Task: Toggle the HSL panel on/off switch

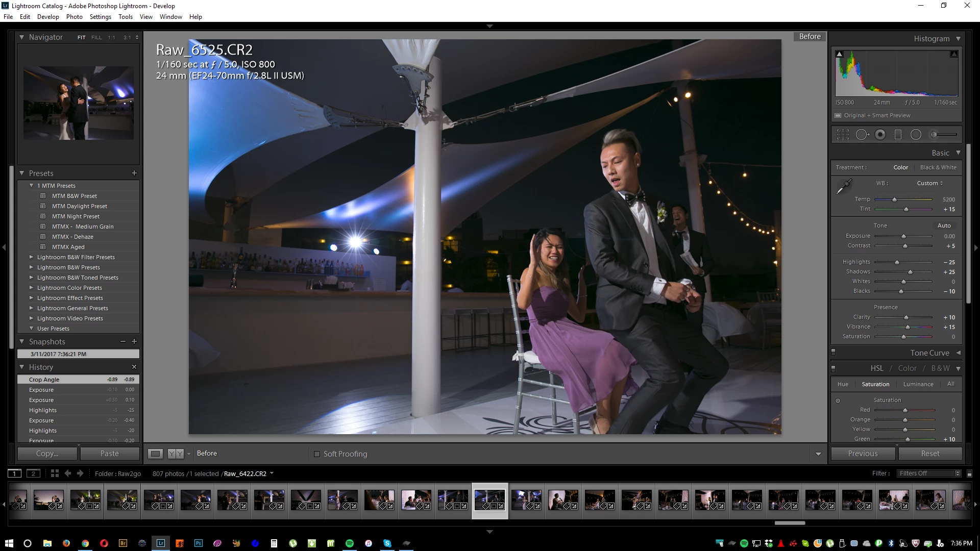Action: [834, 368]
